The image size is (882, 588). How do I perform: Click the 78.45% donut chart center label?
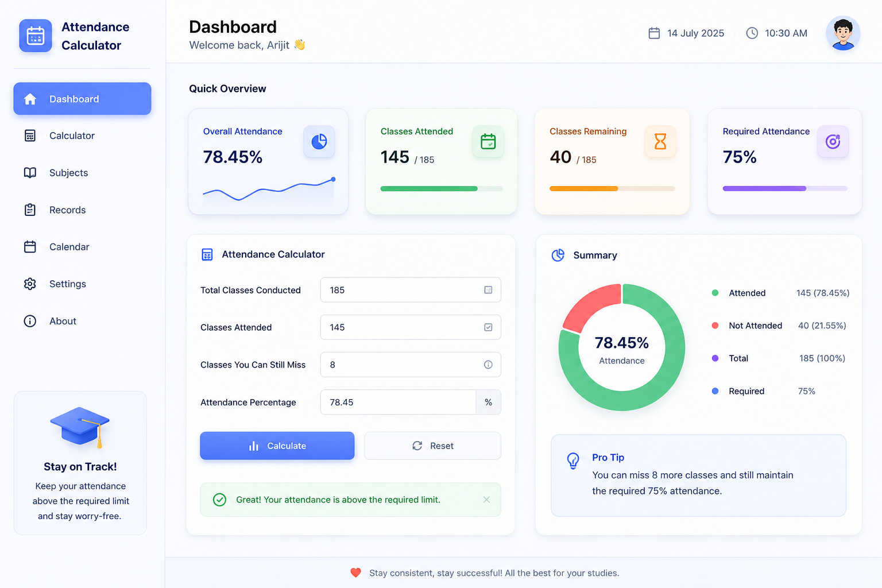(x=622, y=343)
